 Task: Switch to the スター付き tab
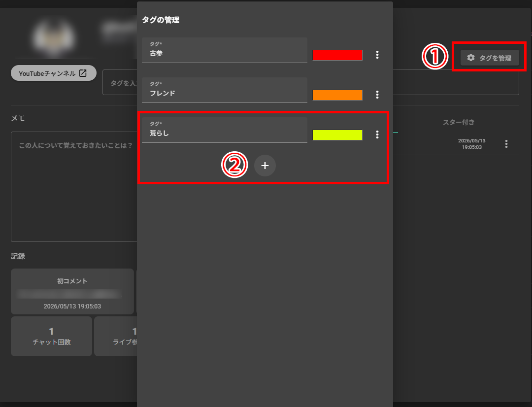click(x=459, y=122)
